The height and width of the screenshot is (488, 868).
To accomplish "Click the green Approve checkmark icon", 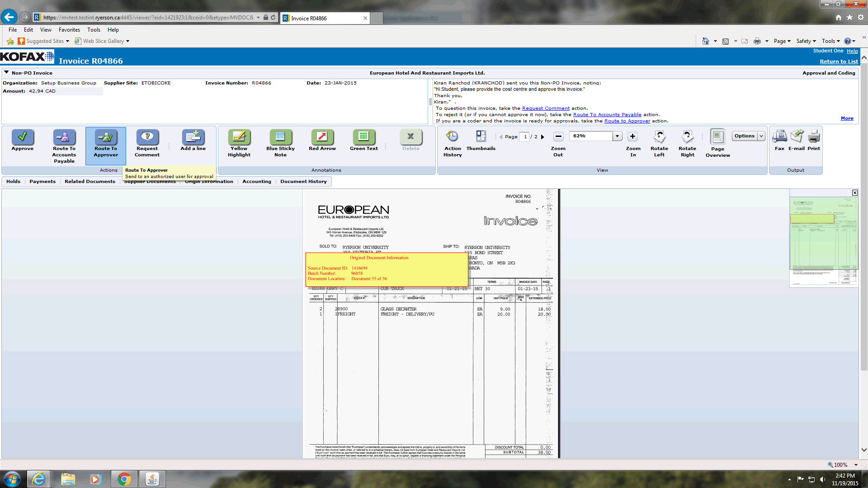I will point(22,137).
